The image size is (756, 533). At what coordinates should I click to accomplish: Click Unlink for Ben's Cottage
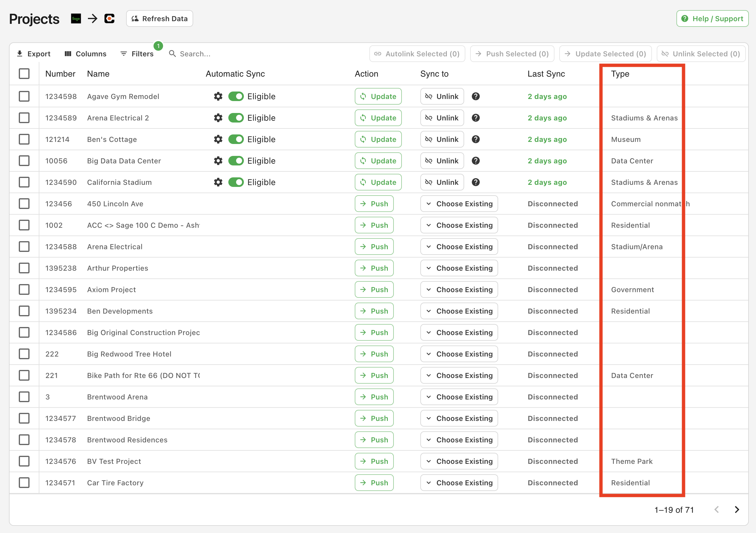point(442,139)
